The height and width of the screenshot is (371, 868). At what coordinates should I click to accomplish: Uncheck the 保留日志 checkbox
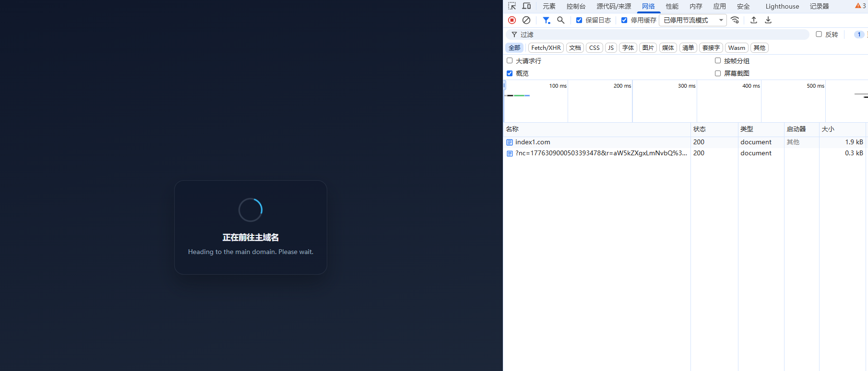click(x=579, y=20)
